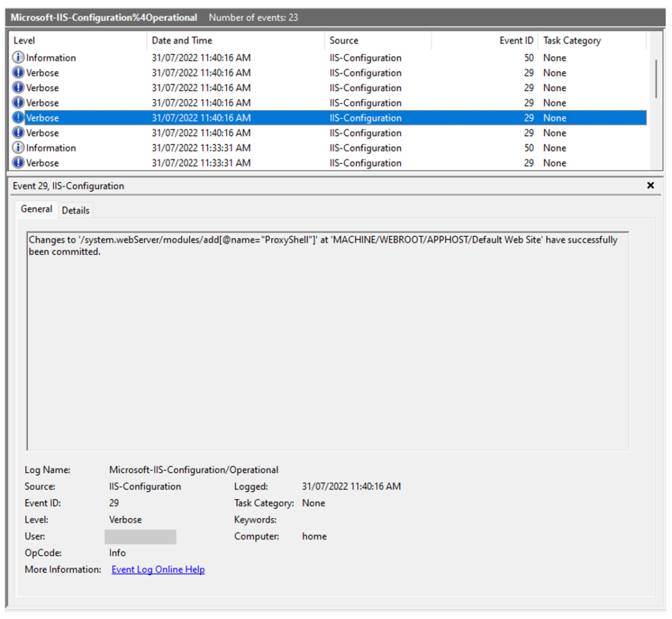Image resolution: width=672 pixels, height=619 pixels.
Task: Click the Verbose icon on the last listed event
Action: (x=18, y=163)
